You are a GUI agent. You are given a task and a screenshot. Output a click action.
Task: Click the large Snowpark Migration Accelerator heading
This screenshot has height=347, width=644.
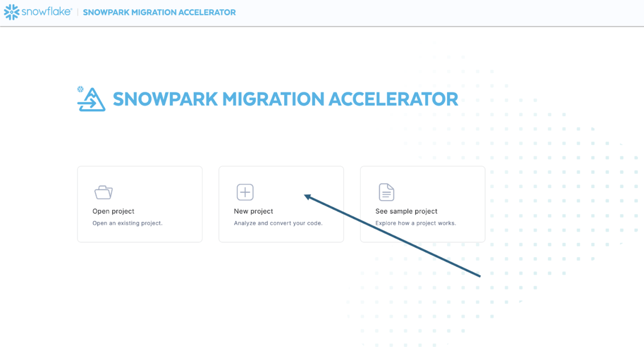tap(285, 99)
